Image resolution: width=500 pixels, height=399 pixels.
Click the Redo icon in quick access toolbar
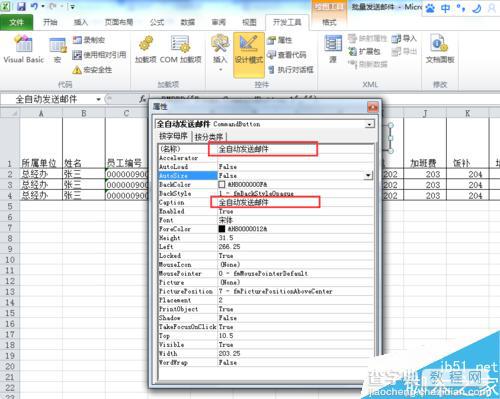53,6
